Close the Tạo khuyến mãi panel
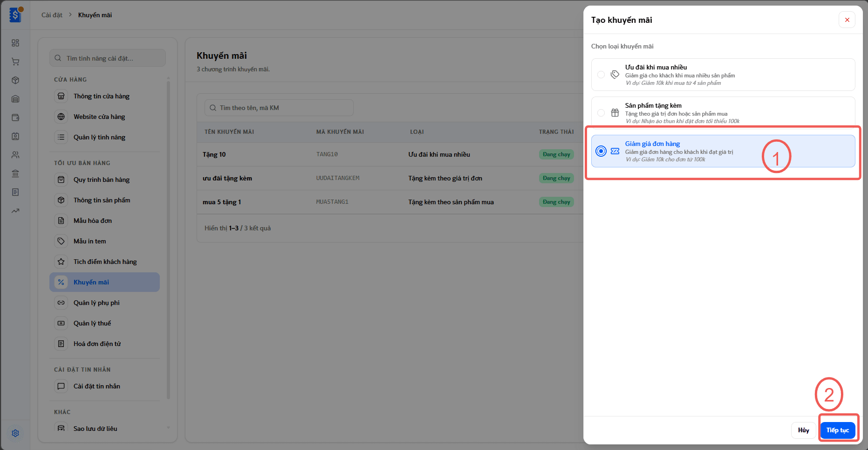The height and width of the screenshot is (450, 868). point(847,20)
